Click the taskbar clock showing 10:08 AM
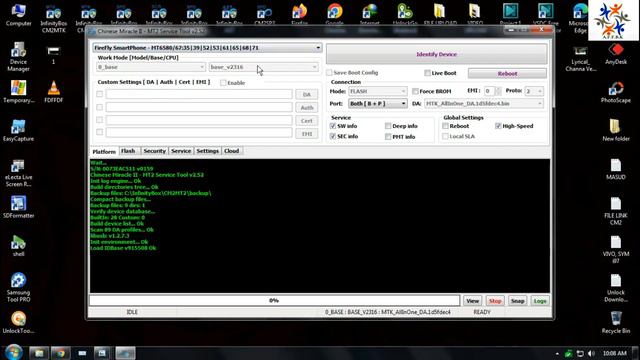The width and height of the screenshot is (640, 360). click(x=614, y=353)
